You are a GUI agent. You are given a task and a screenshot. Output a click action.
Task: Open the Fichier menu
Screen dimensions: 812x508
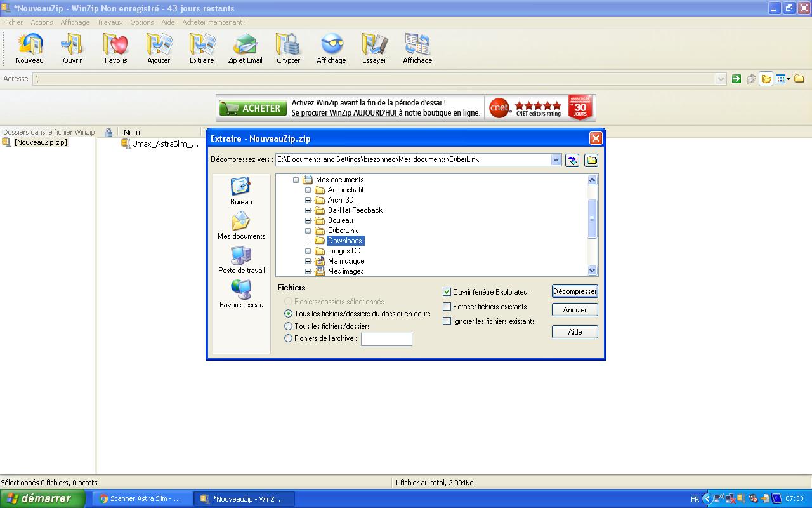[x=13, y=22]
